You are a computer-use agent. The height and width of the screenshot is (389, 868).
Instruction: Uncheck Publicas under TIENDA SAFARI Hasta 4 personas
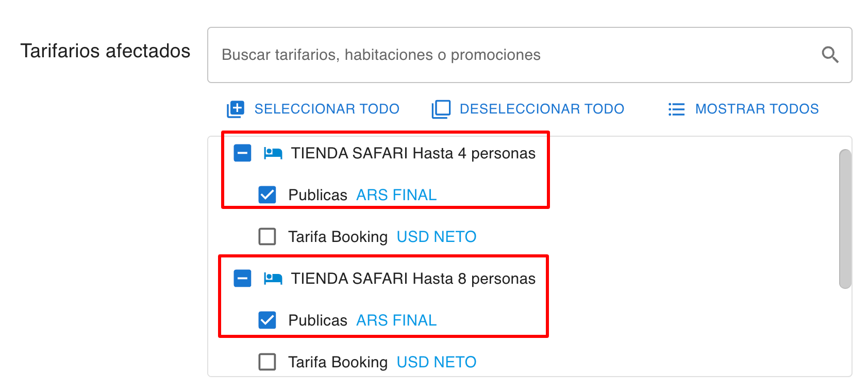(266, 195)
